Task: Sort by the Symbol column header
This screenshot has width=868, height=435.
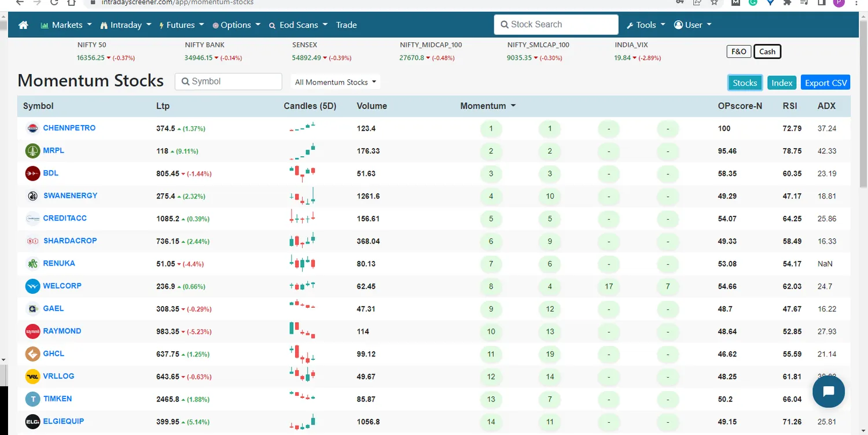Action: pyautogui.click(x=38, y=106)
